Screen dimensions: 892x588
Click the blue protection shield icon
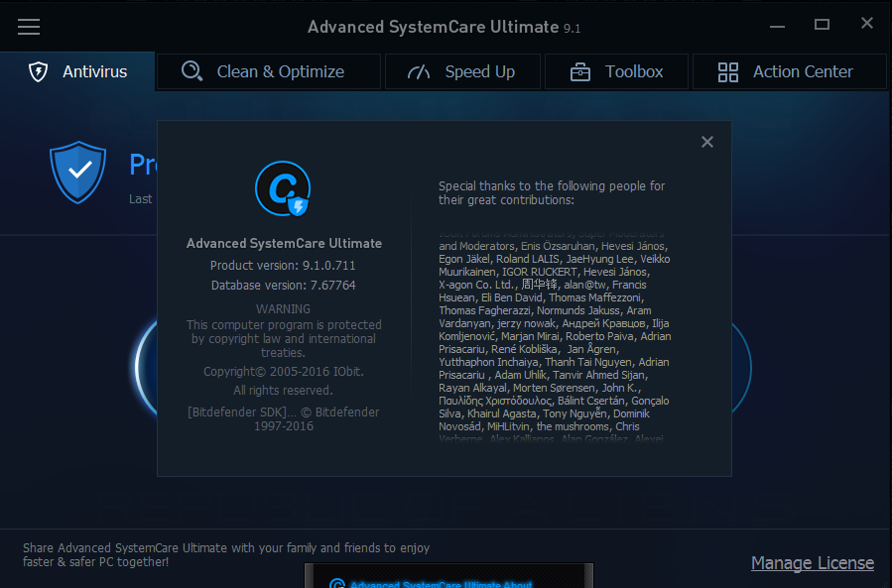tap(78, 173)
